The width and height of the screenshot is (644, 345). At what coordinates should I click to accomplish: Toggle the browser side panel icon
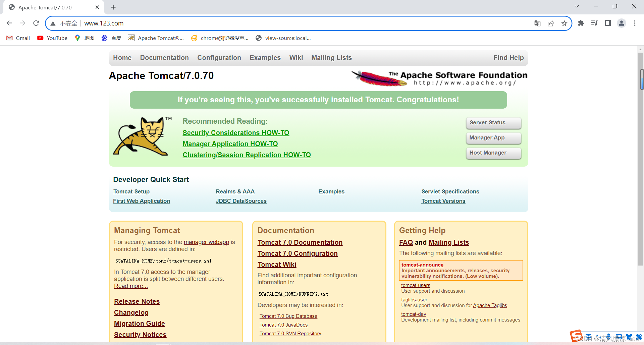(608, 23)
